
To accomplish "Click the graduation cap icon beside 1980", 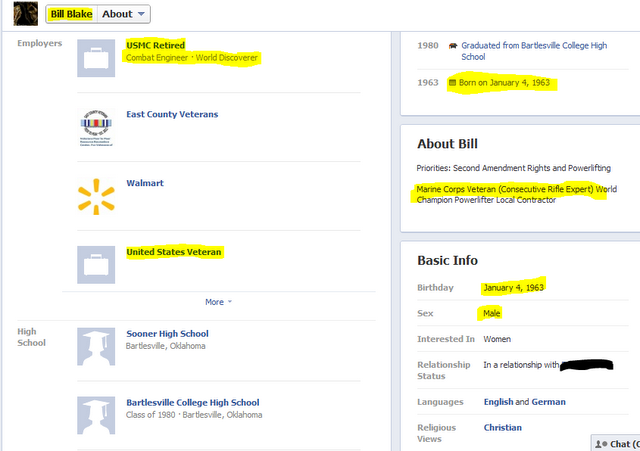I will [453, 45].
